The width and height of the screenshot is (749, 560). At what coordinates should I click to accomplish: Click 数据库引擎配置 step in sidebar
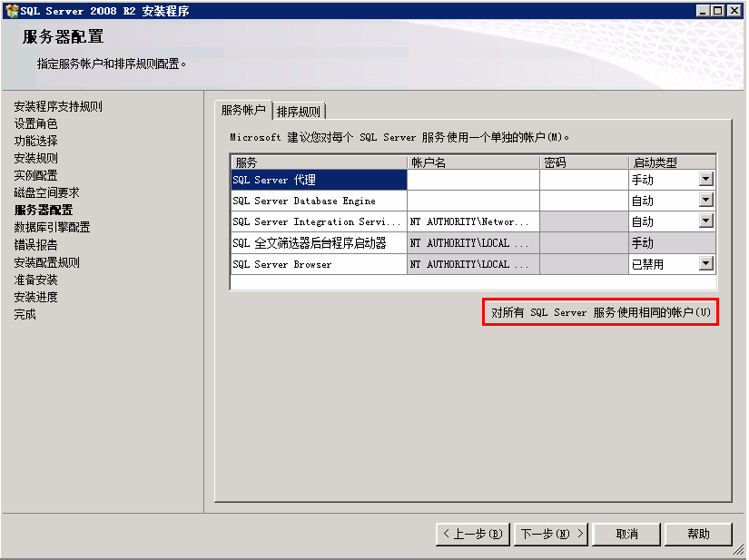[x=52, y=227]
